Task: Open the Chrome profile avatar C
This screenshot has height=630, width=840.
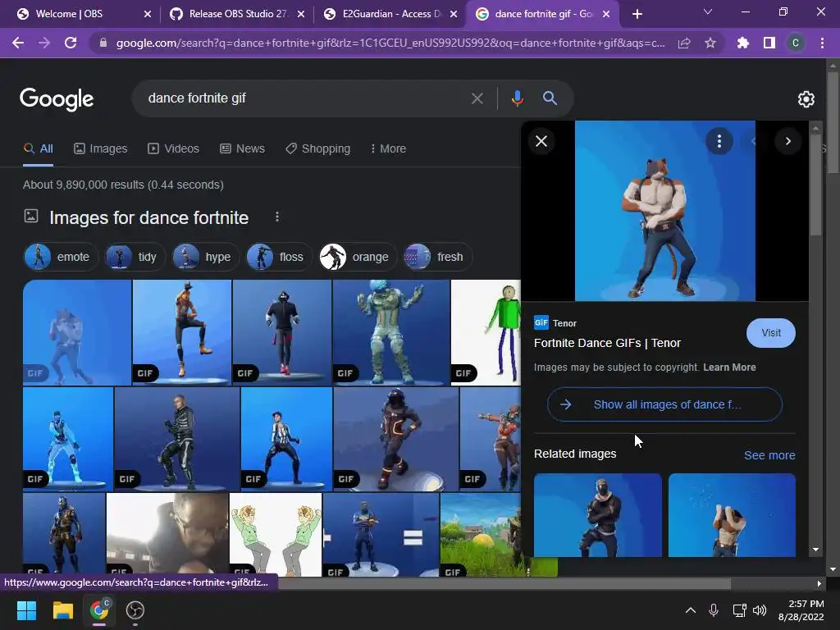Action: pos(796,43)
